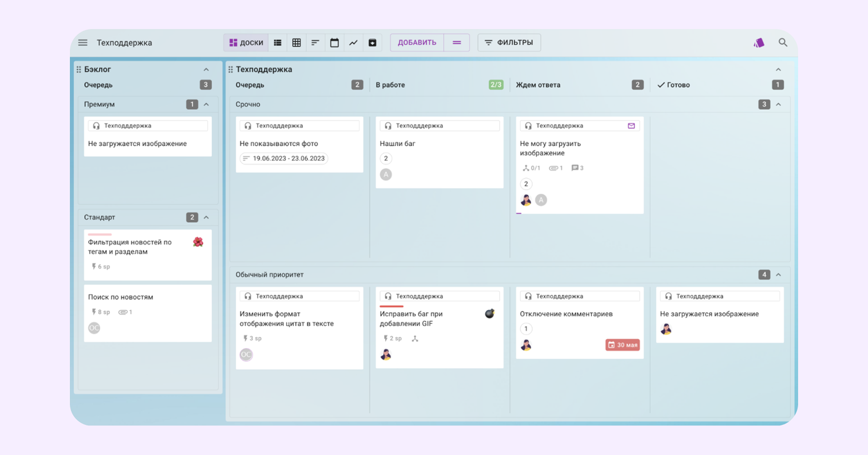This screenshot has width=868, height=455.
Task: Open the card Нашли баг
Action: click(398, 144)
